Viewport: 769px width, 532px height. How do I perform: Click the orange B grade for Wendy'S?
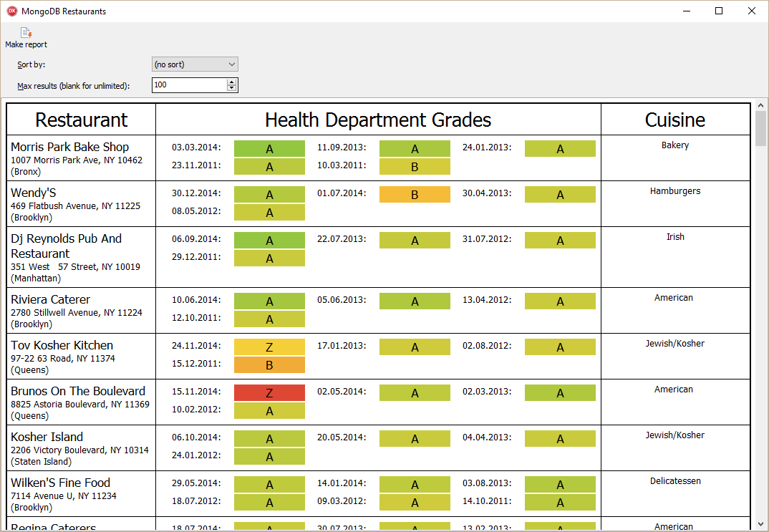point(415,195)
